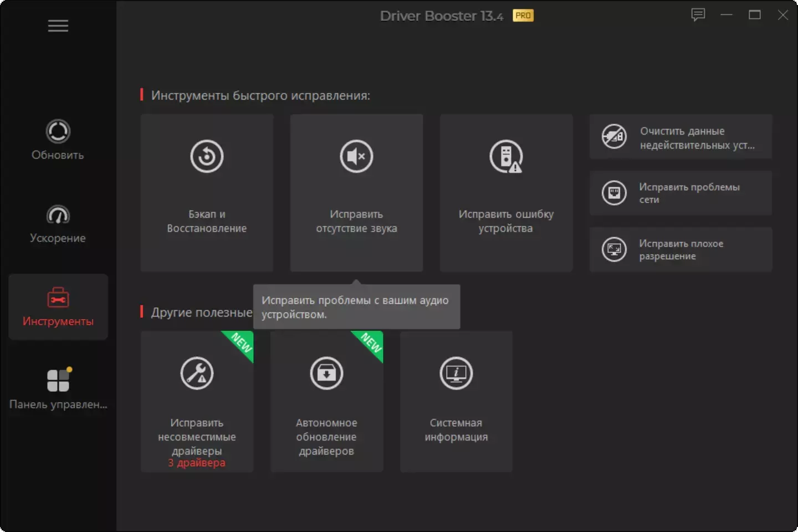Switch to the Ускорение tab

coord(58,224)
